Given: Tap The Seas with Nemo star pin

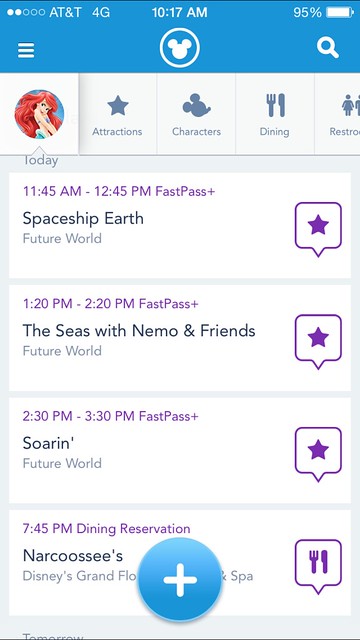Looking at the screenshot, I should point(318,342).
